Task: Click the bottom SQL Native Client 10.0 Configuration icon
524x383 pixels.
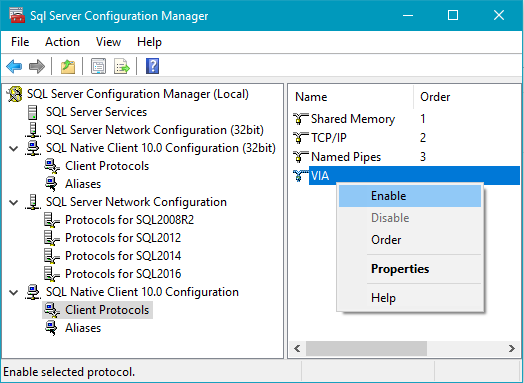Action: [x=33, y=292]
